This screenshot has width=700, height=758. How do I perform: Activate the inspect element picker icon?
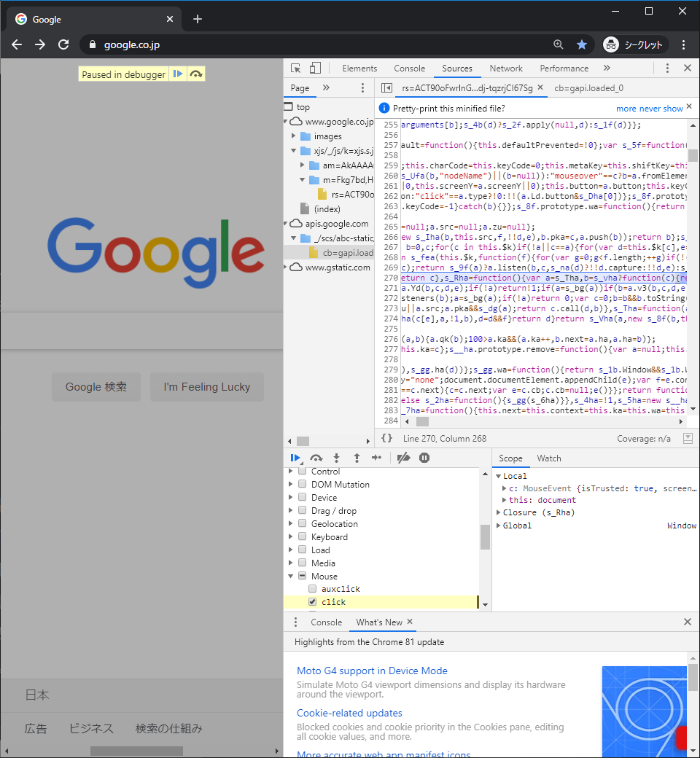(x=295, y=69)
